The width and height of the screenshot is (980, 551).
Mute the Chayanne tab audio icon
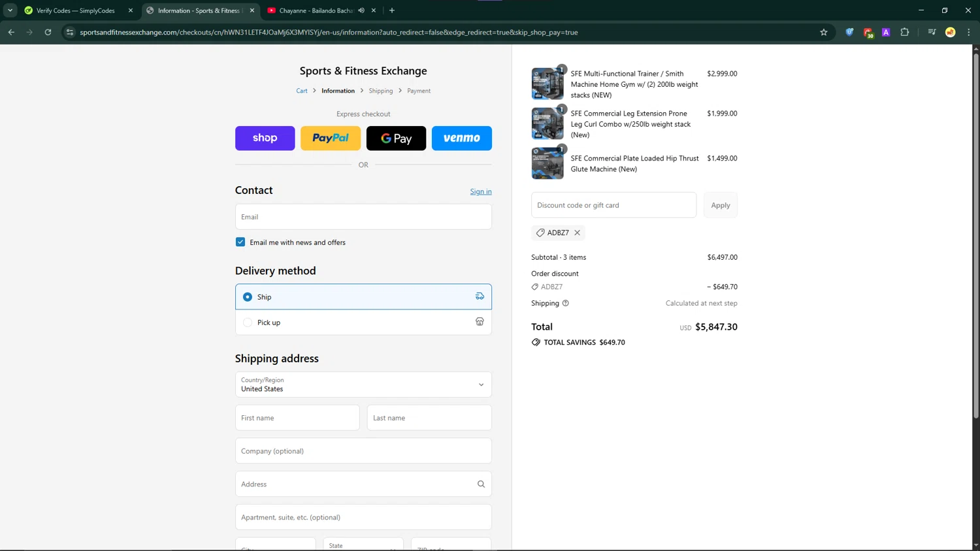click(361, 10)
